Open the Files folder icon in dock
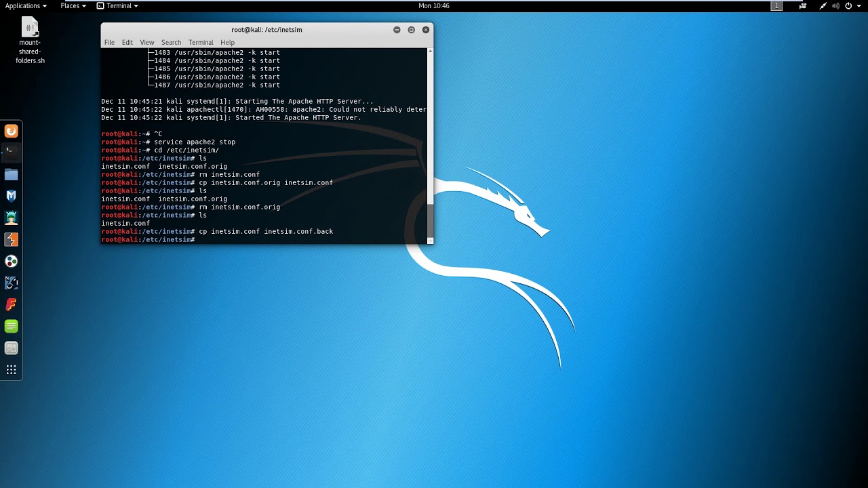This screenshot has height=488, width=868. [11, 175]
